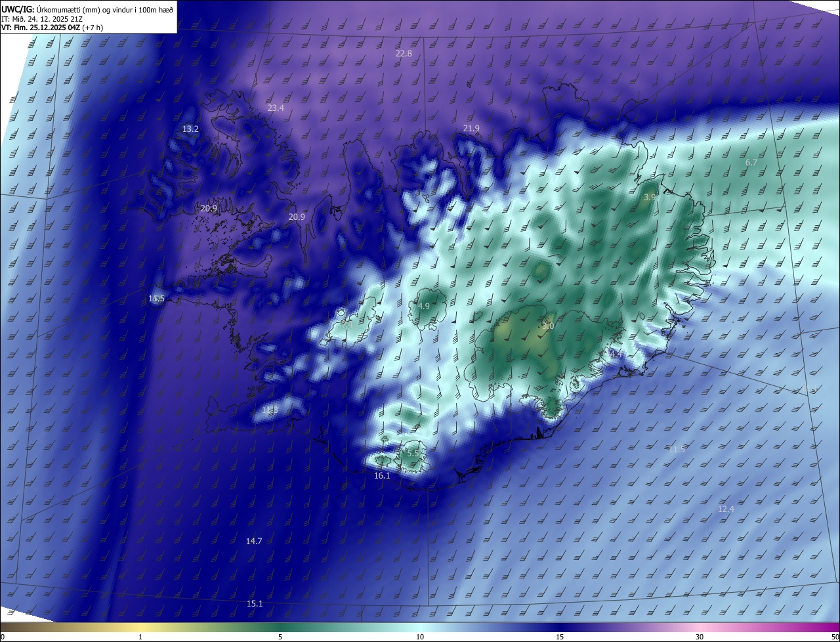Select the 6.7 value label
840x642 pixels.
coord(751,162)
